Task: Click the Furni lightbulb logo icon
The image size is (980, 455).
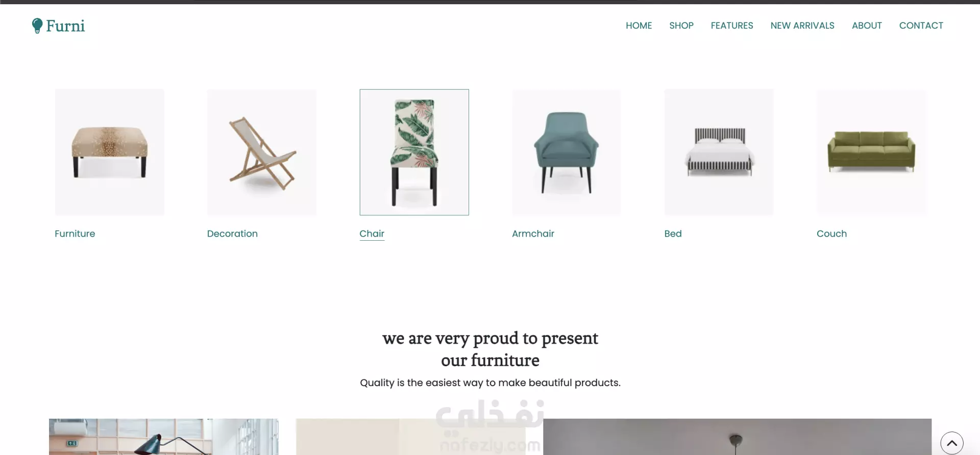Action: coord(37,26)
